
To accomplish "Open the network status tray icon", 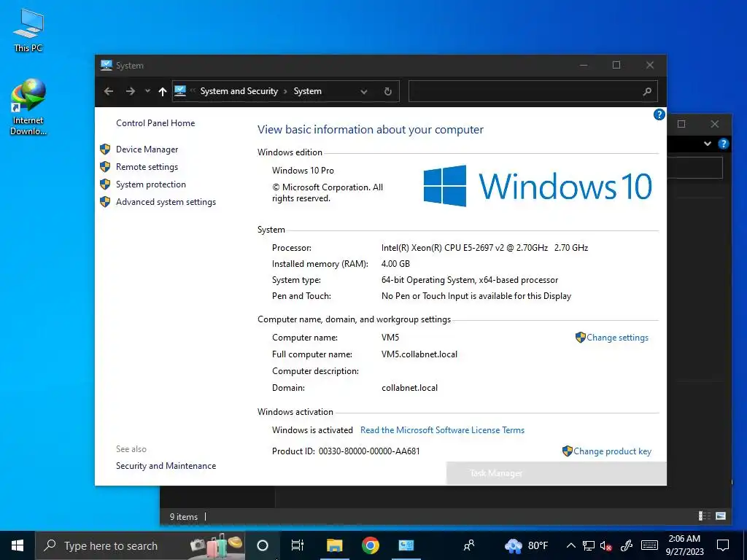I will (589, 545).
